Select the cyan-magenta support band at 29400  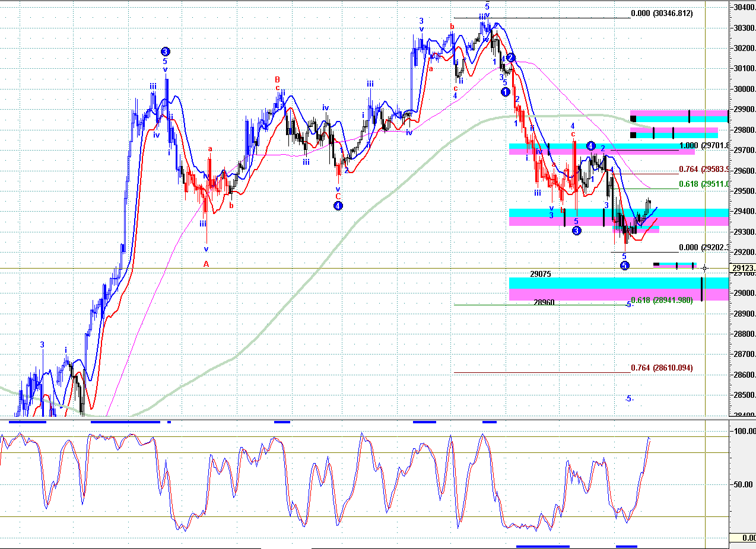pyautogui.click(x=618, y=217)
